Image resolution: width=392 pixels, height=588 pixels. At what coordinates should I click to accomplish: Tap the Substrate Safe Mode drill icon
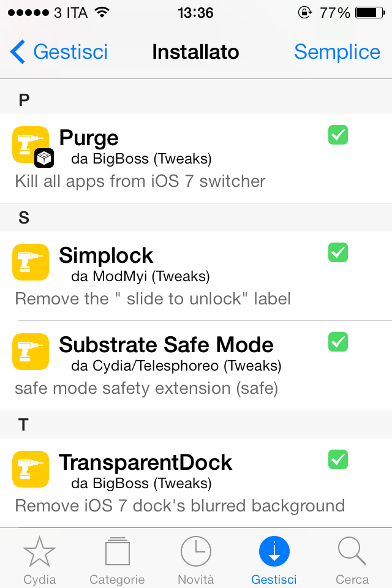(31, 352)
